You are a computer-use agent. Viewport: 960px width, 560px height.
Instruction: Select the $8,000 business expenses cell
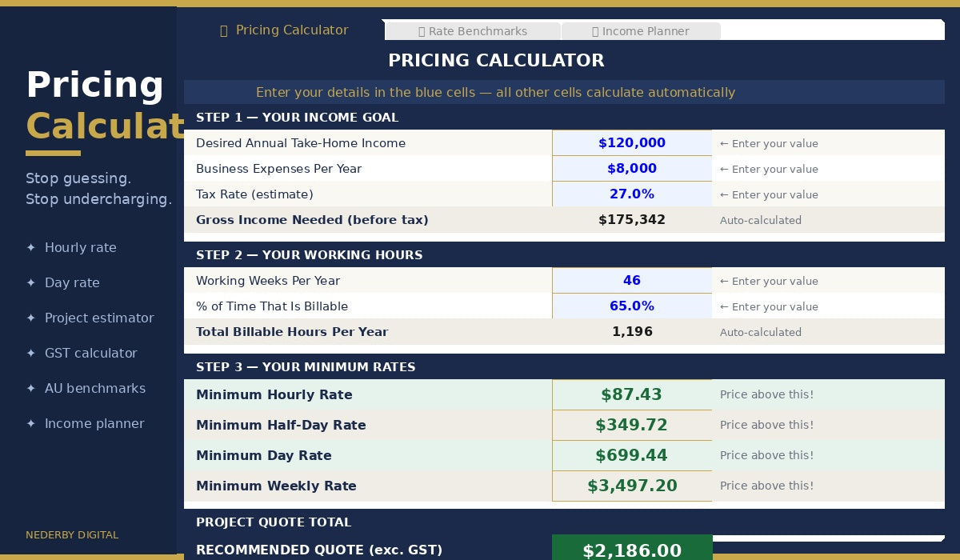click(x=632, y=169)
